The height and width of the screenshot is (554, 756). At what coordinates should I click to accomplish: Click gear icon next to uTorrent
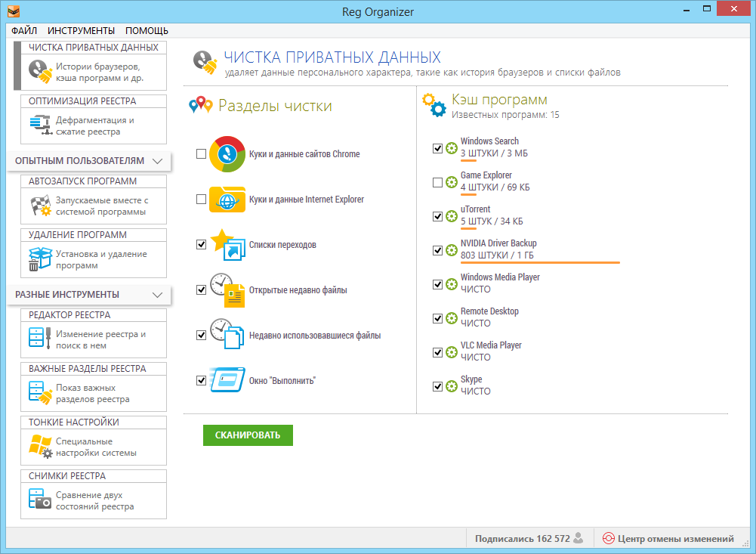452,216
